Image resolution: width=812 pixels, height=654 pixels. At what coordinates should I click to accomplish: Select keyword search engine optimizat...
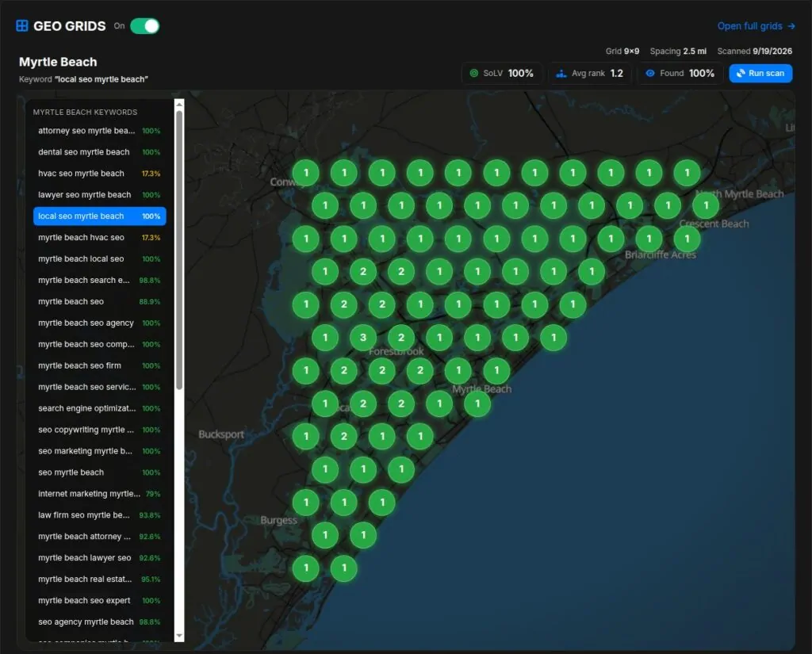point(99,408)
